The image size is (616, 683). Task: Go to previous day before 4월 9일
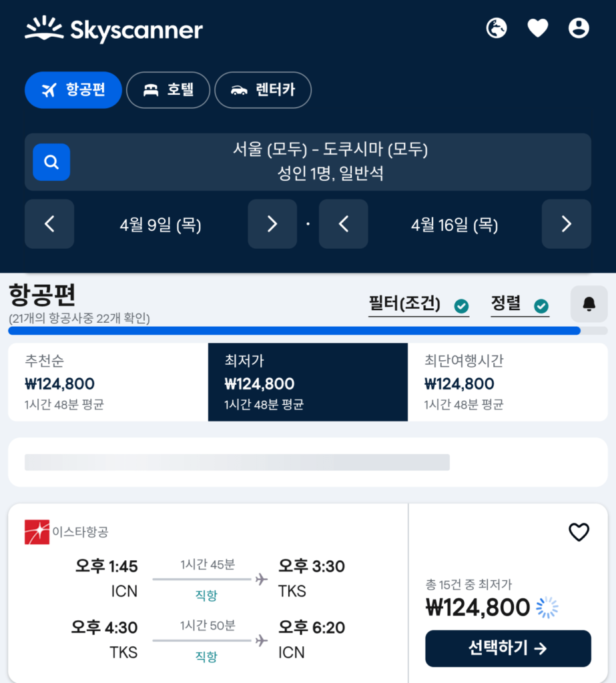(49, 224)
